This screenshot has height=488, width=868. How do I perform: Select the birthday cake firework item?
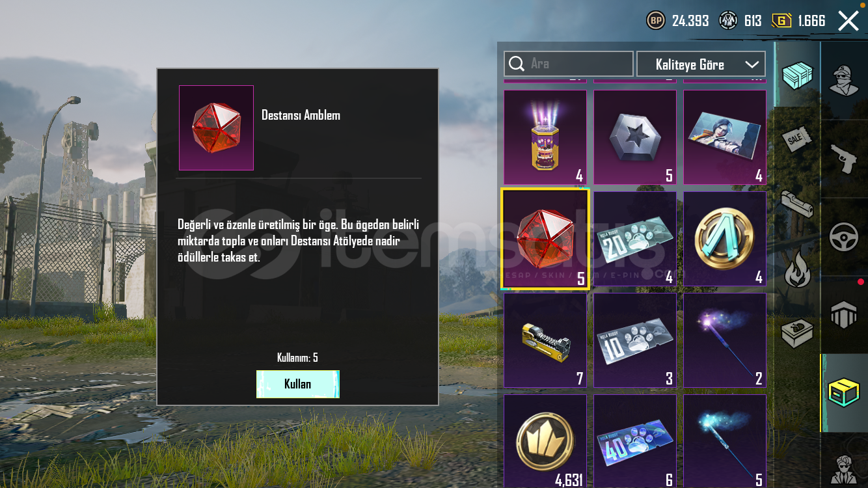pos(545,137)
